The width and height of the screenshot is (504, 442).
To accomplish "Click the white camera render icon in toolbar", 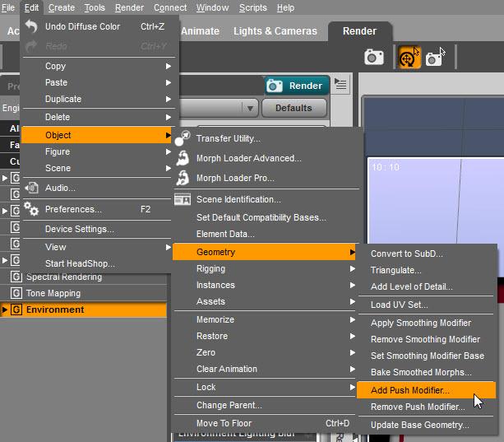I will [x=374, y=58].
